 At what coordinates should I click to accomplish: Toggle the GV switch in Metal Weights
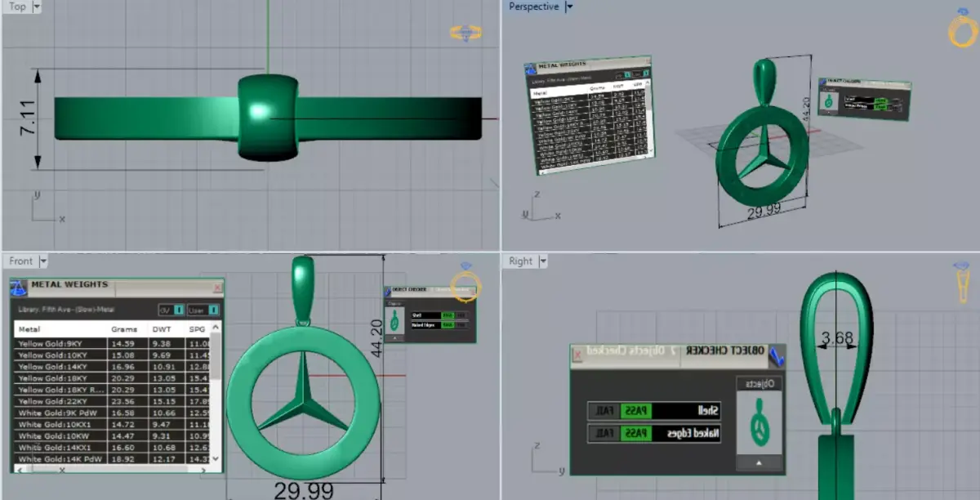[x=178, y=310]
